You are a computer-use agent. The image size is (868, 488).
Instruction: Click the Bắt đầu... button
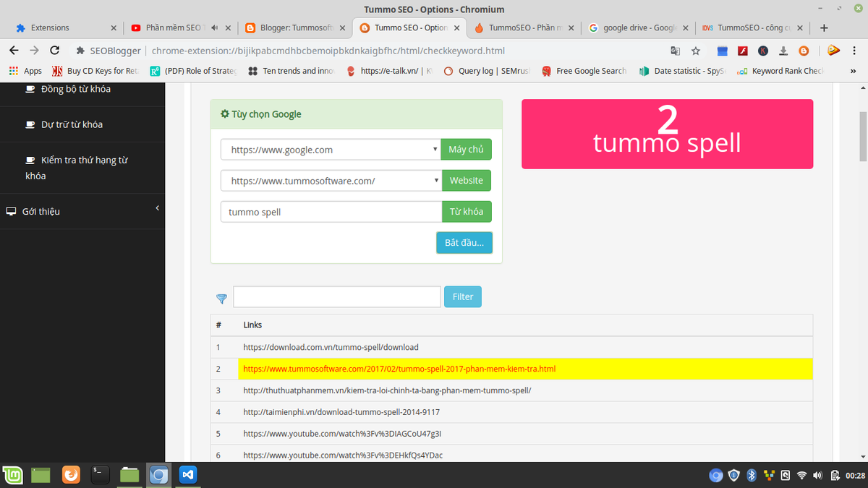pyautogui.click(x=464, y=242)
